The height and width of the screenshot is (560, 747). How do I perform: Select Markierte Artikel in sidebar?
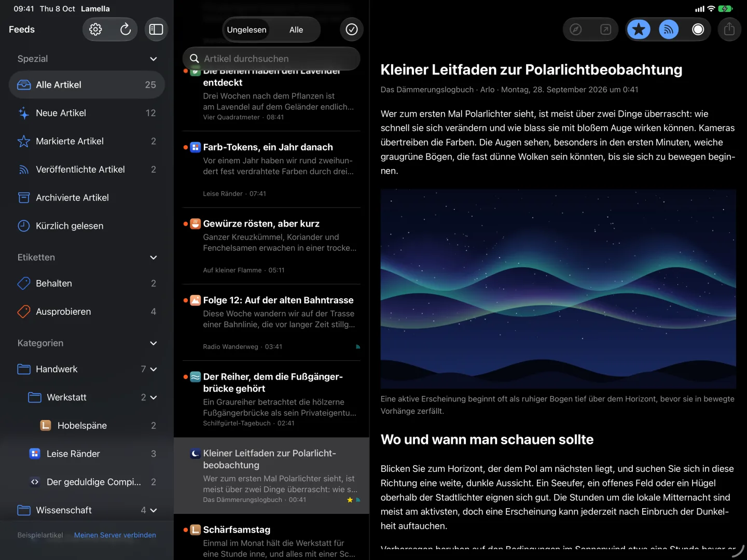click(x=87, y=142)
